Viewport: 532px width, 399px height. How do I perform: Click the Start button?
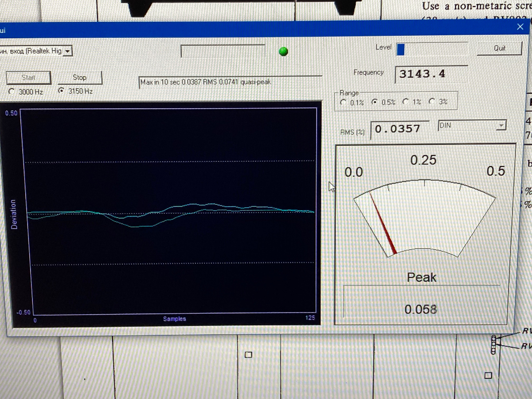pyautogui.click(x=28, y=78)
